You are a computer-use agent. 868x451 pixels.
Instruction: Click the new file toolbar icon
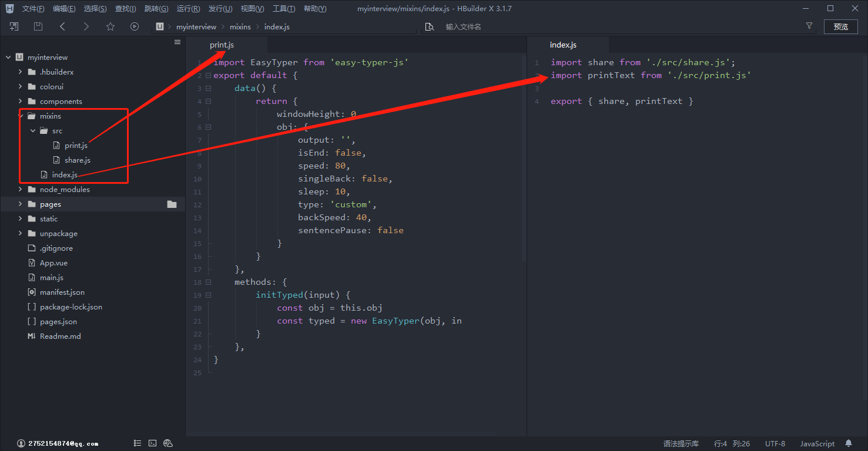[14, 26]
